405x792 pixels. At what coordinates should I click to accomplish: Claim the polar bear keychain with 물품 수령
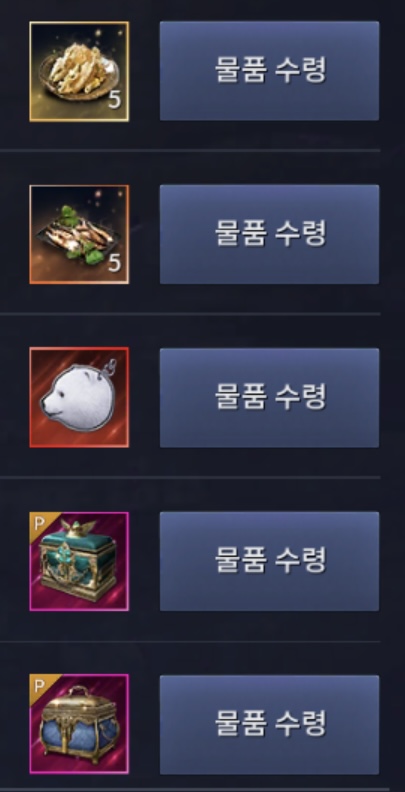(270, 398)
